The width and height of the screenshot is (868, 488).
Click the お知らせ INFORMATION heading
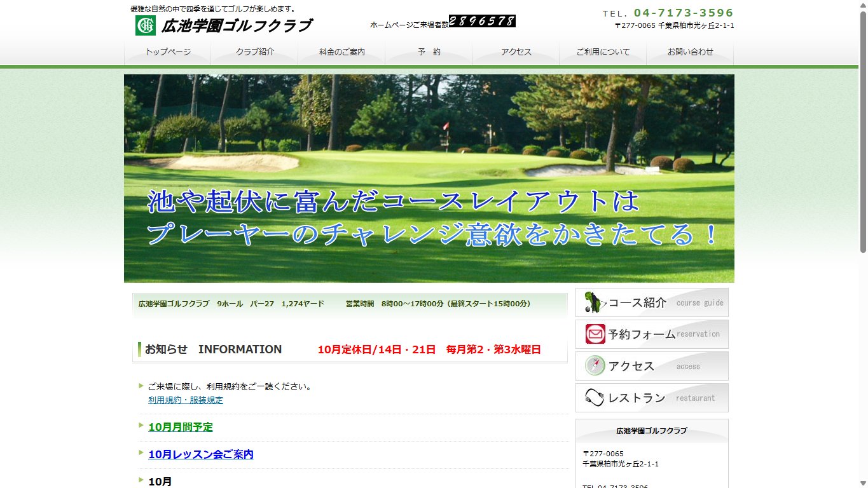[x=213, y=349]
